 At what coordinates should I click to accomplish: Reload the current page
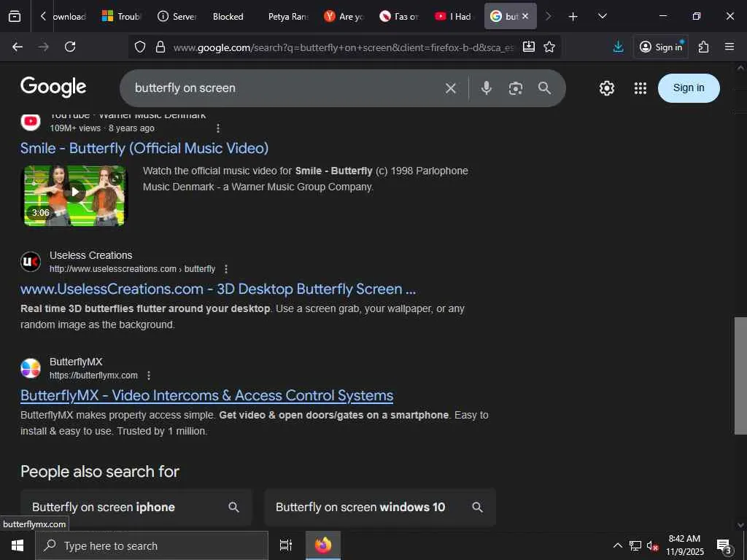(x=70, y=47)
